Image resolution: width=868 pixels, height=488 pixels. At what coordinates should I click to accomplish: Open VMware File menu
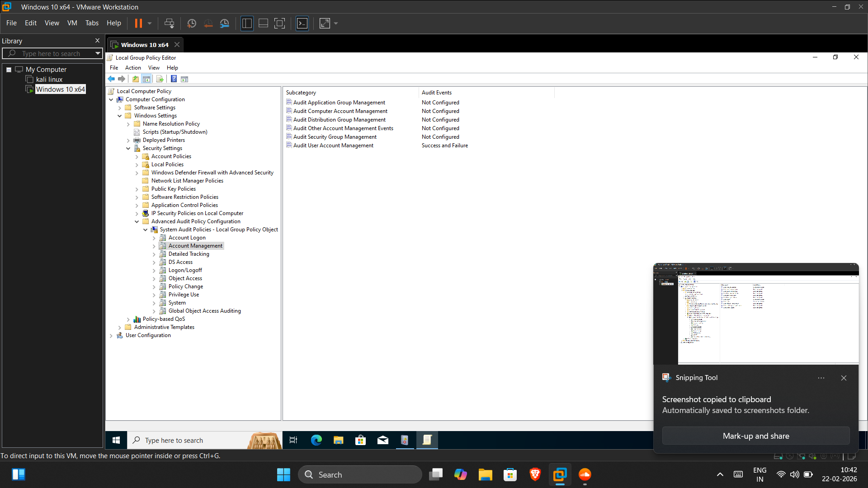(x=11, y=23)
